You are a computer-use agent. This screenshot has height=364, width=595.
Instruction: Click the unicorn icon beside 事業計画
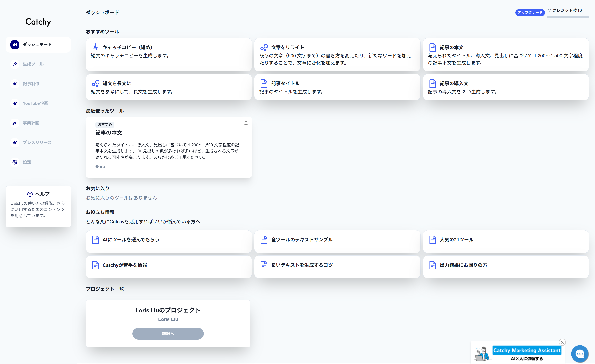pos(15,123)
